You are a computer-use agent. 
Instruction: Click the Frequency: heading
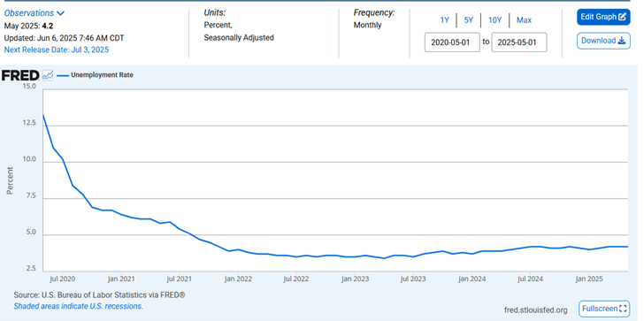click(374, 12)
